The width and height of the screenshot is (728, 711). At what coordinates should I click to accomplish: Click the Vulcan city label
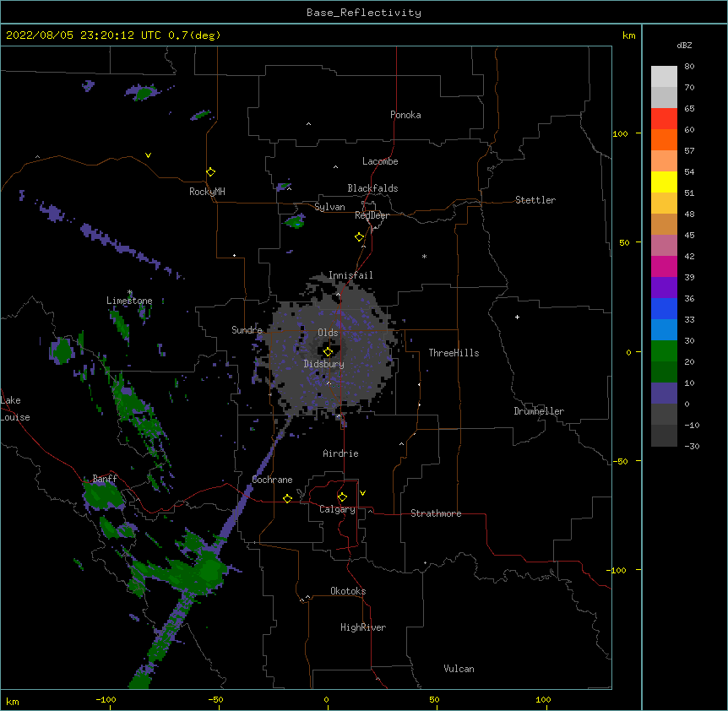[x=459, y=669]
